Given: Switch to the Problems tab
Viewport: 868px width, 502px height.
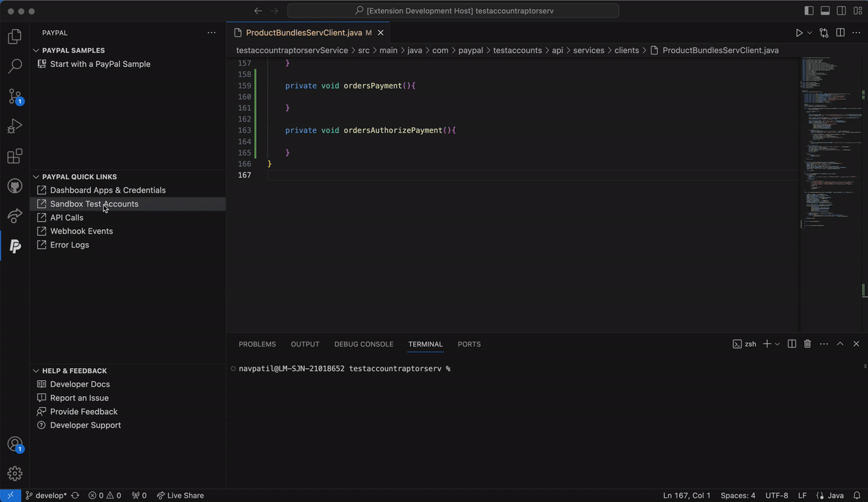Looking at the screenshot, I should [x=257, y=344].
